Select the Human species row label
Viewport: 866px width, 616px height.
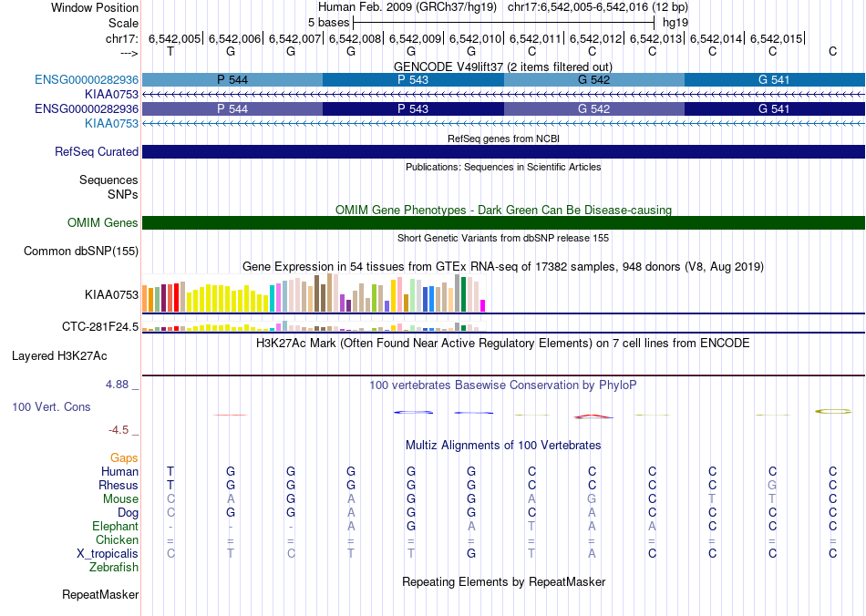(119, 471)
